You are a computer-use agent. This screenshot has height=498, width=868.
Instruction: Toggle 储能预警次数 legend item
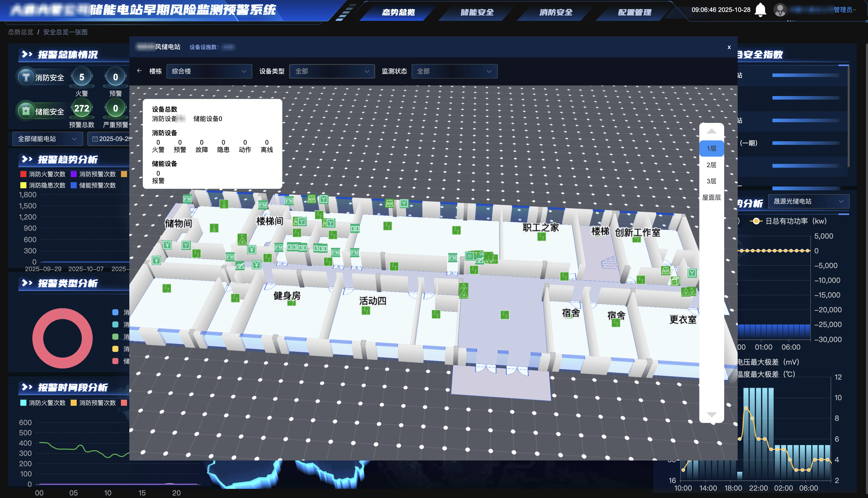click(93, 185)
